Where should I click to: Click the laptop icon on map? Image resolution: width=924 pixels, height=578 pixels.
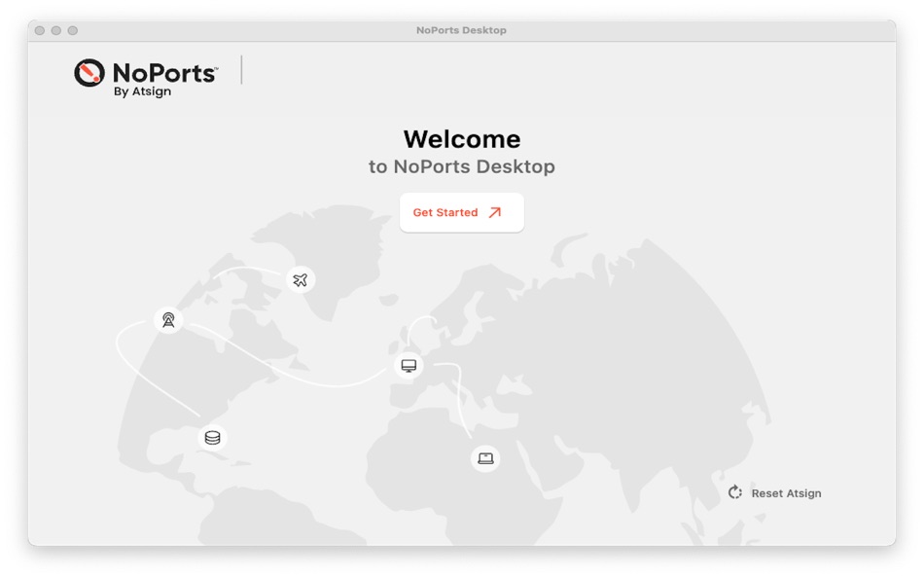pyautogui.click(x=485, y=458)
